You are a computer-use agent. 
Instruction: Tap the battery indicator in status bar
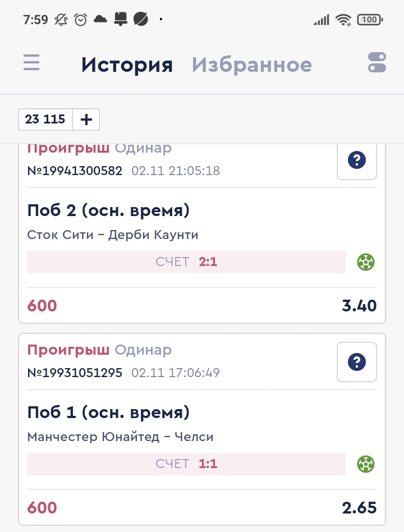pyautogui.click(x=370, y=20)
